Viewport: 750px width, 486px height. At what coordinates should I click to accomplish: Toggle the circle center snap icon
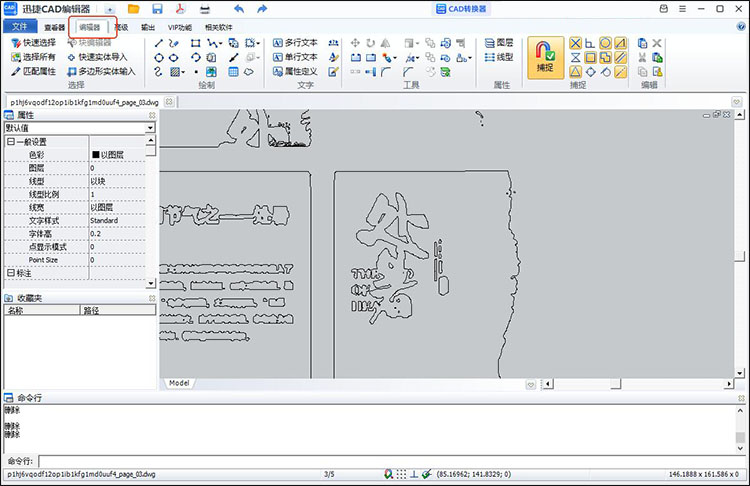click(605, 43)
